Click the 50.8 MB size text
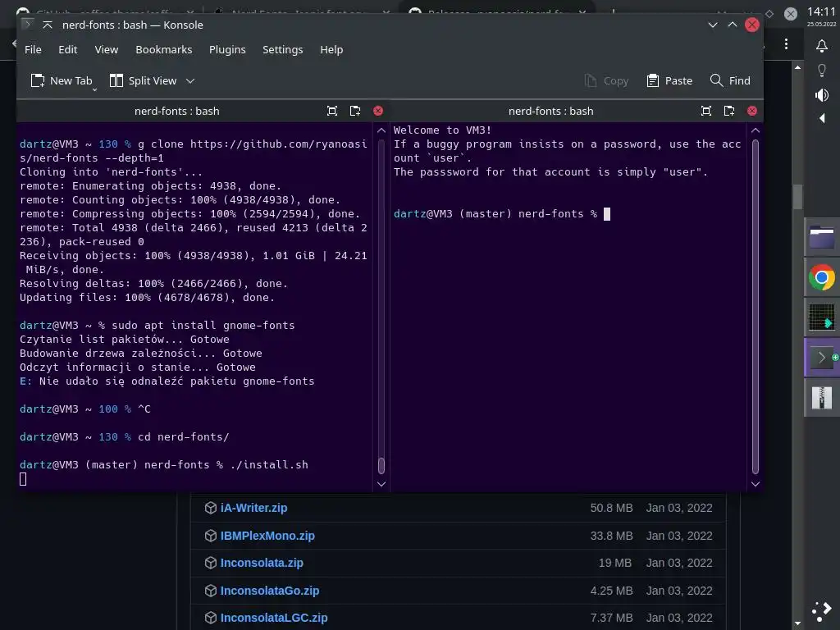840x630 pixels. click(611, 508)
